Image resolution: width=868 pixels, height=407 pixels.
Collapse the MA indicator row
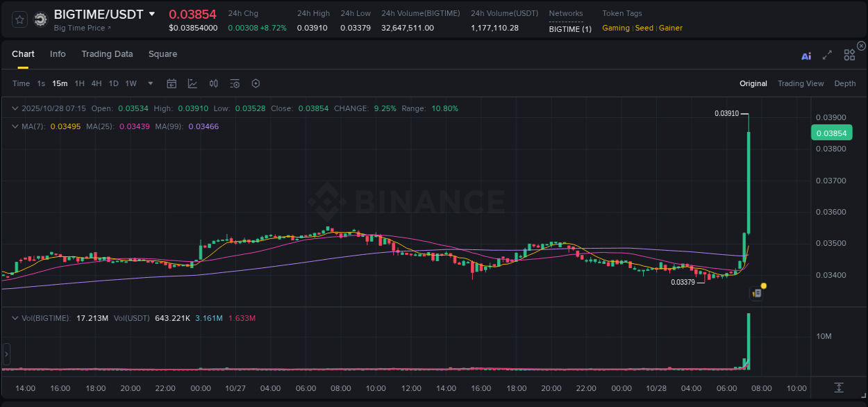[15, 126]
